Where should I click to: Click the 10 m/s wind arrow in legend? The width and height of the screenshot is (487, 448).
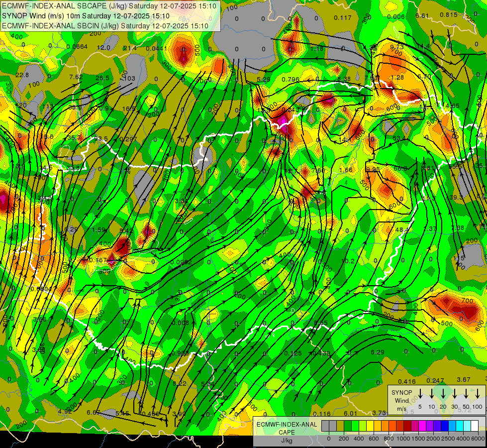[x=432, y=394]
